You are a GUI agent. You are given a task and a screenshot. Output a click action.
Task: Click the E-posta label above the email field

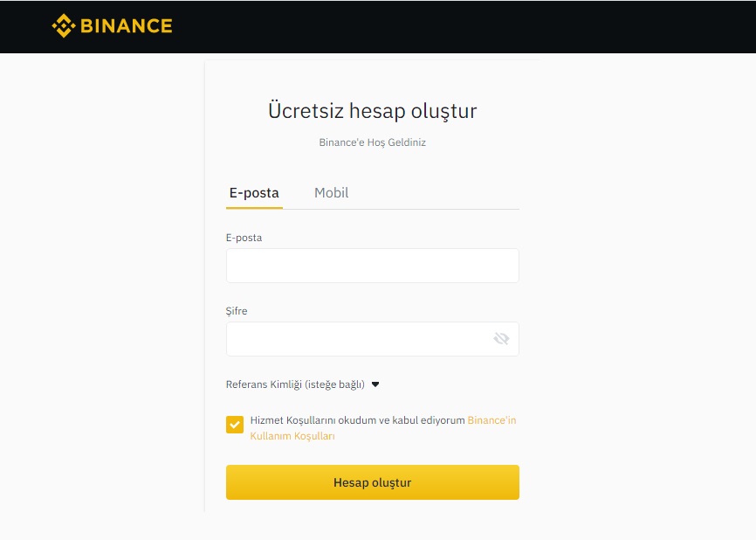click(244, 238)
